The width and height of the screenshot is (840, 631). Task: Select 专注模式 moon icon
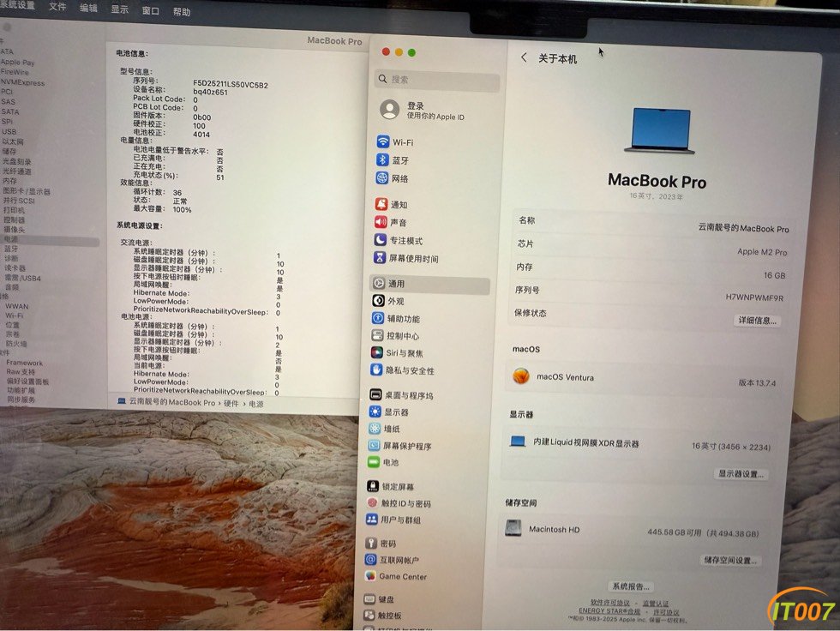click(x=380, y=239)
